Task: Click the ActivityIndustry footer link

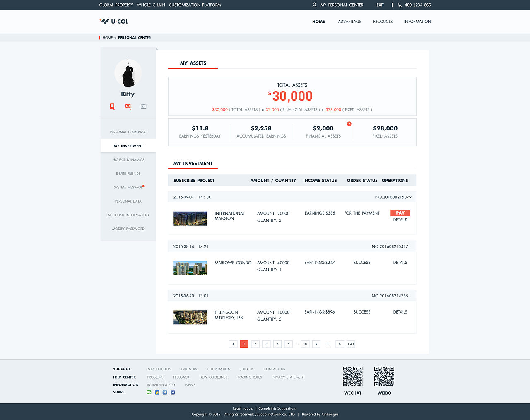Action: 161,385
